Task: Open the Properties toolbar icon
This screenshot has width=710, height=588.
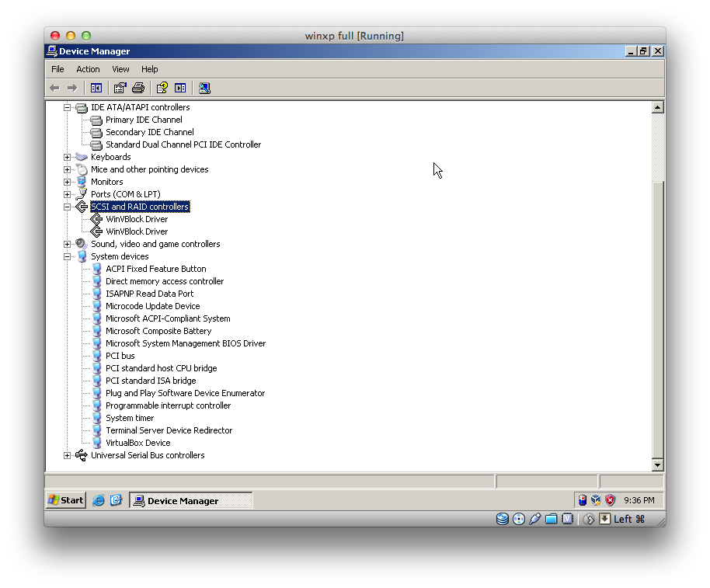Action: click(x=120, y=88)
